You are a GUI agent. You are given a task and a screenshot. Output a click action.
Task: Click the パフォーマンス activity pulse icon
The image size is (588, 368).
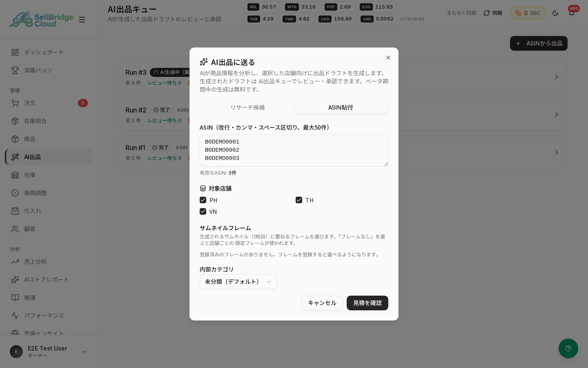tap(15, 316)
